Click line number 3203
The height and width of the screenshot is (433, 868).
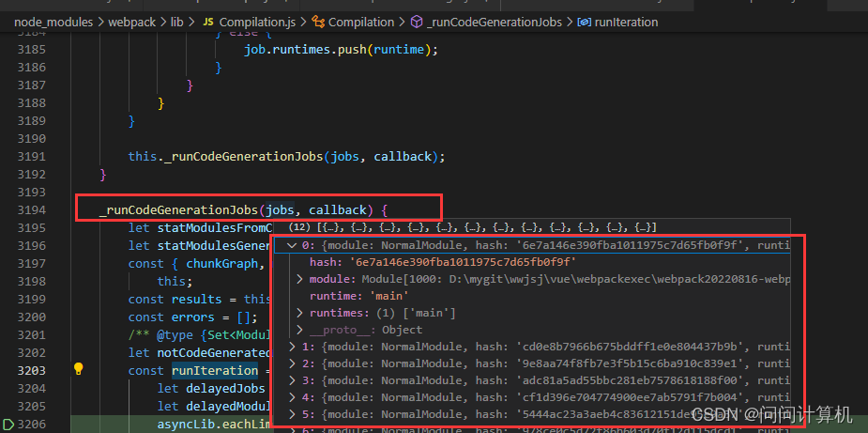[31, 370]
